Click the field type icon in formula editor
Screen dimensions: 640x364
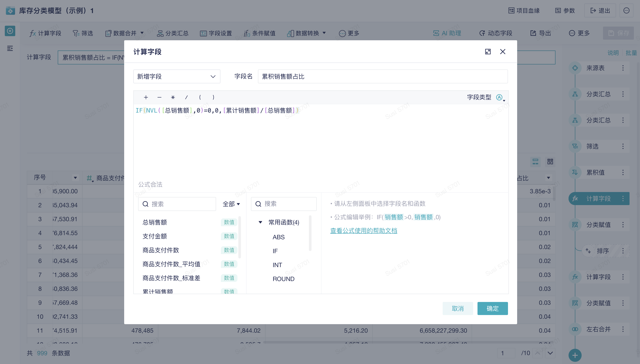click(x=499, y=97)
